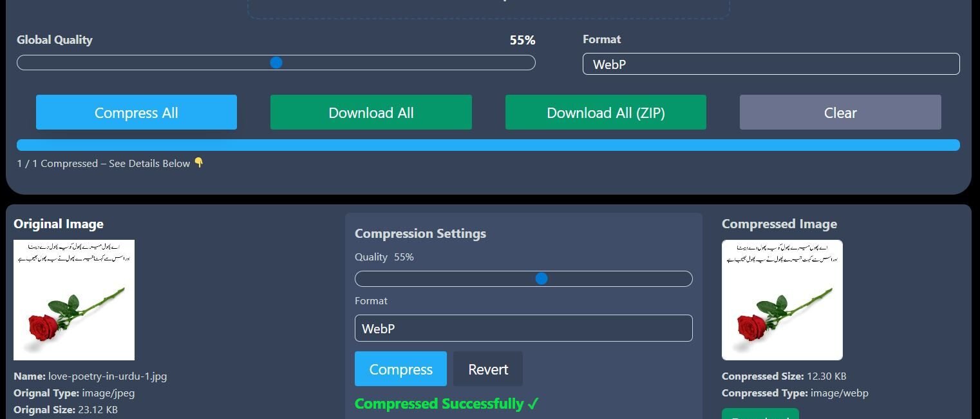Click the Download All button
Viewport: 980px width, 419px height.
pyautogui.click(x=371, y=112)
